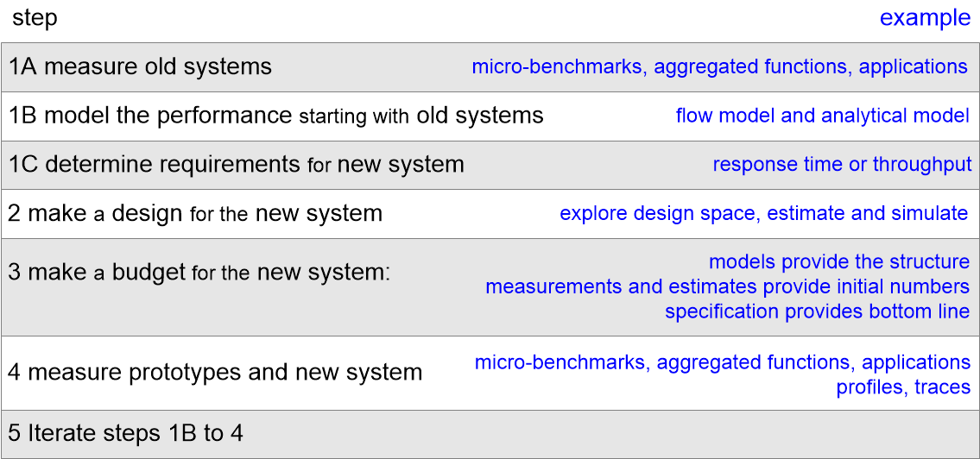The image size is (980, 459).
Task: Select the '3 make a budget' step text
Action: point(97,273)
